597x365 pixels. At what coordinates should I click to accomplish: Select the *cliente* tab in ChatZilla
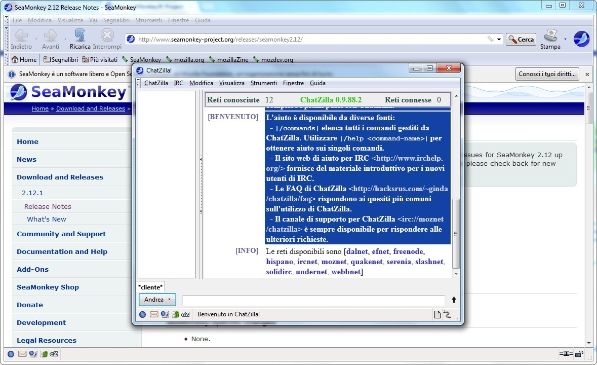tap(150, 287)
